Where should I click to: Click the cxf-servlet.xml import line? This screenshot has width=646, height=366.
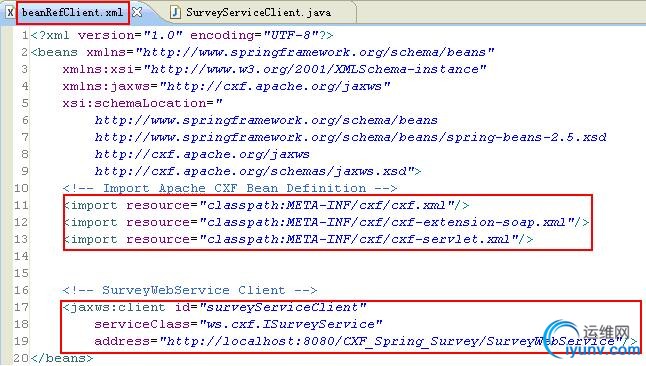tap(299, 239)
